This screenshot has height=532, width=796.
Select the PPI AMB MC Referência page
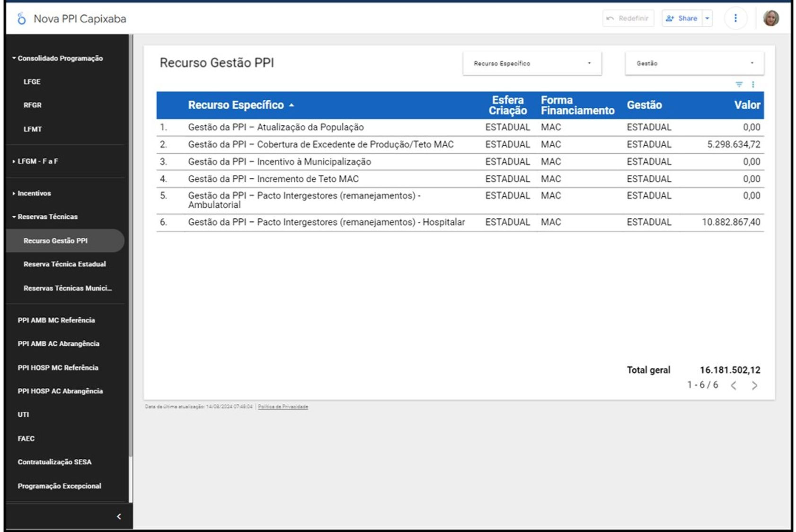[56, 320]
